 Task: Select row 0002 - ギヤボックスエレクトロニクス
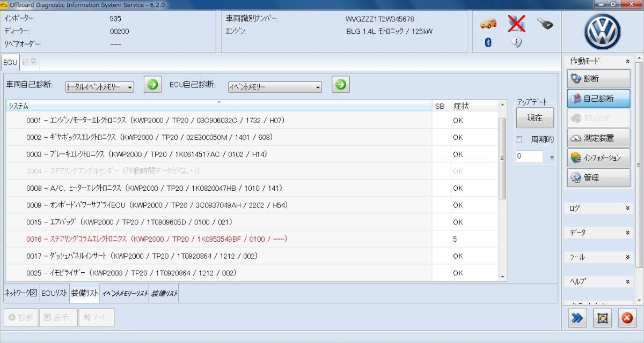point(252,137)
